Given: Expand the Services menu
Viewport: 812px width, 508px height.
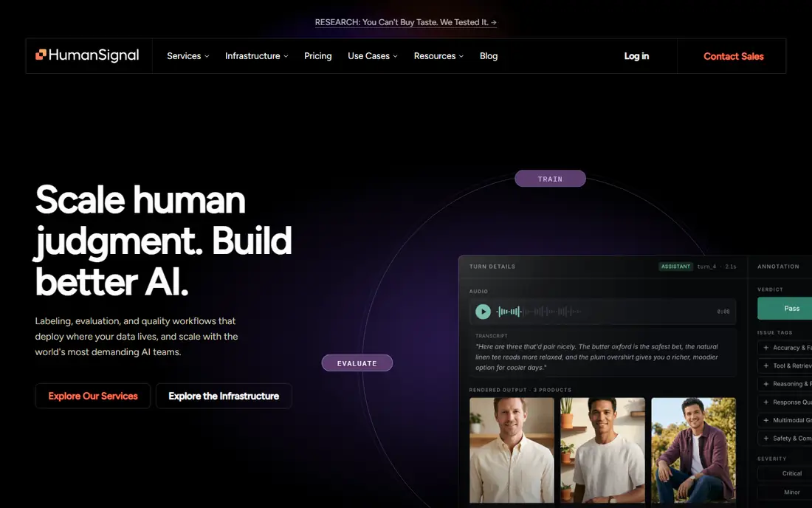Looking at the screenshot, I should point(188,56).
